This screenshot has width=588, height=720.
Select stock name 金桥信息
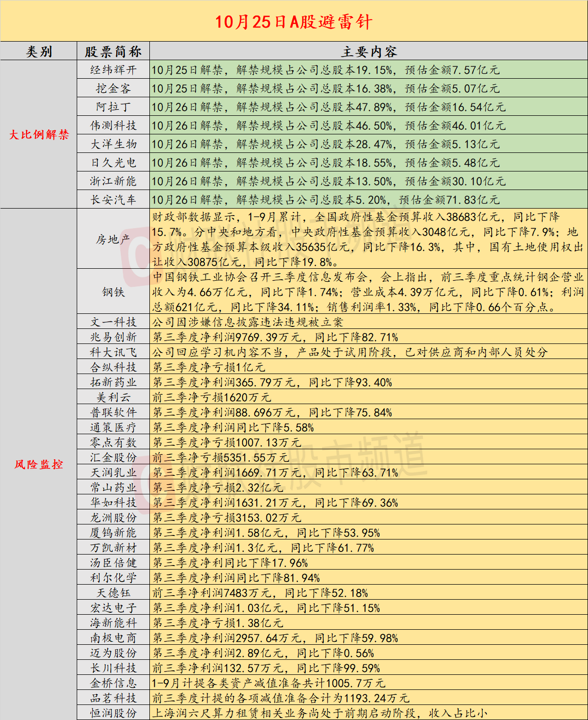113,683
